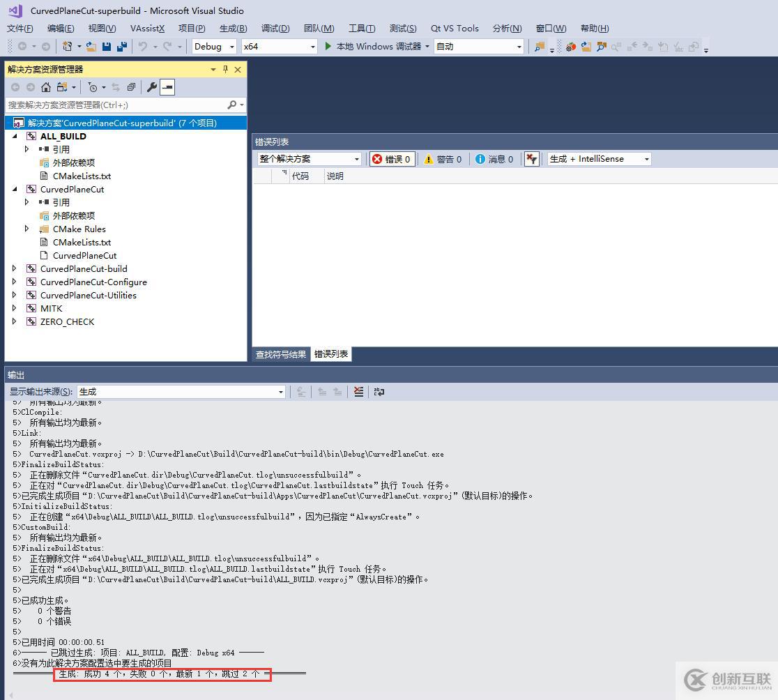Open the x64 platform dropdown
Screen dimensions: 778x700
point(280,47)
